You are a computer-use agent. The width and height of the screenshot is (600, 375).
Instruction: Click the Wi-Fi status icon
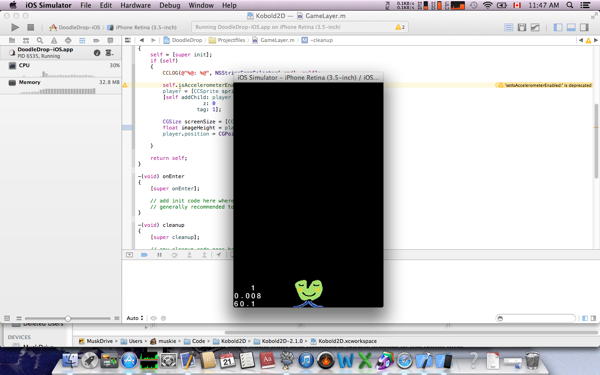488,5
